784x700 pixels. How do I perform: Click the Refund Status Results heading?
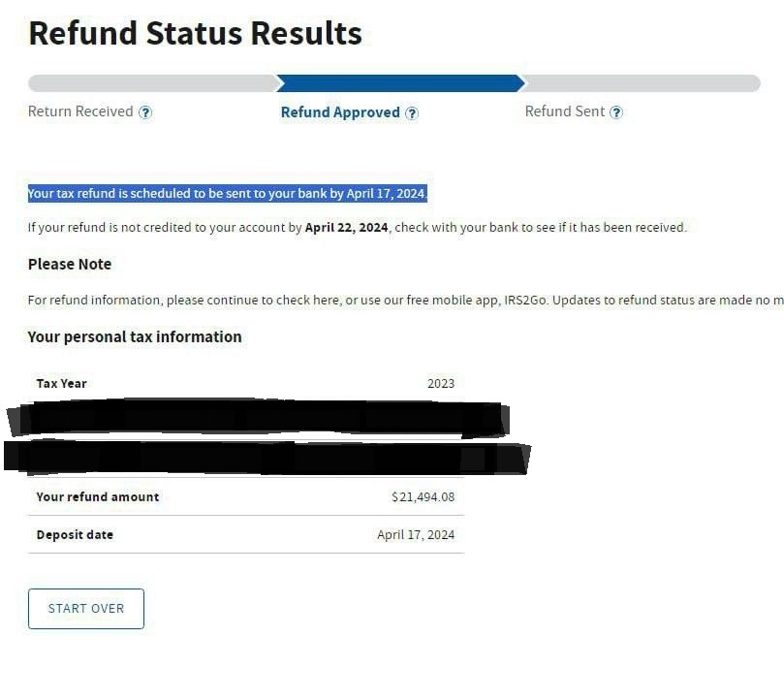point(195,34)
